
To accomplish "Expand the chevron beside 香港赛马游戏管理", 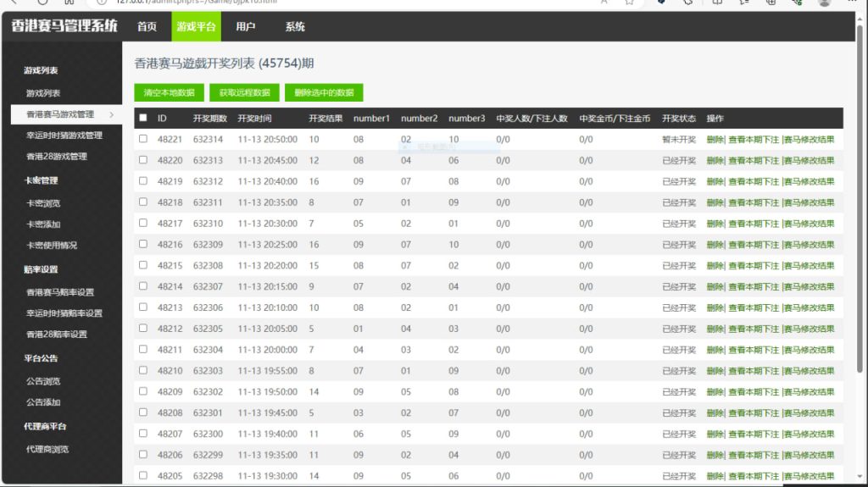I will click(112, 114).
